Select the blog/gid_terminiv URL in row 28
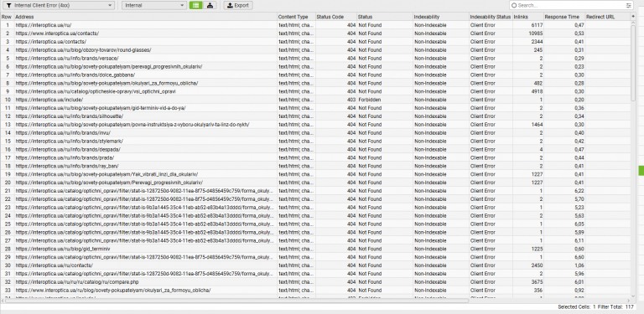This screenshot has width=644, height=314. [63, 249]
